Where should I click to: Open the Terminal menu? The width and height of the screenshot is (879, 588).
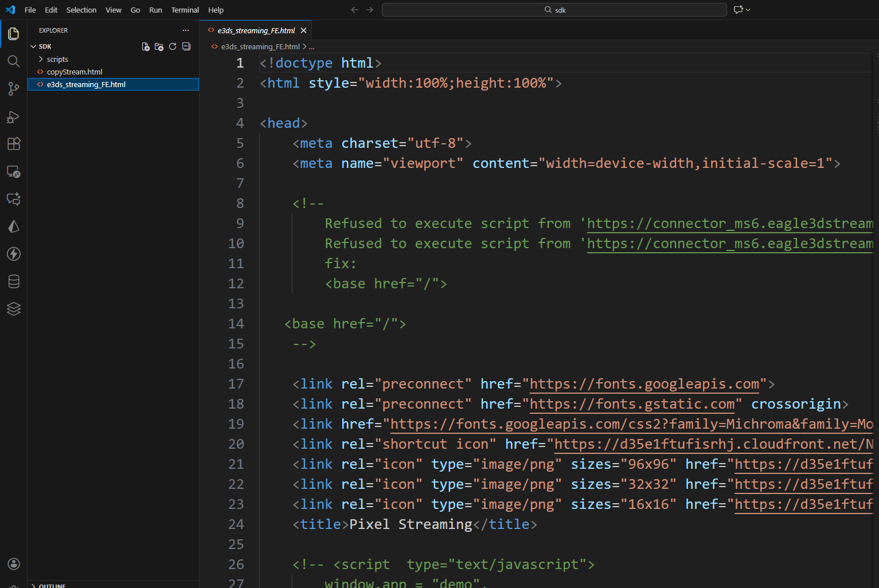click(185, 10)
